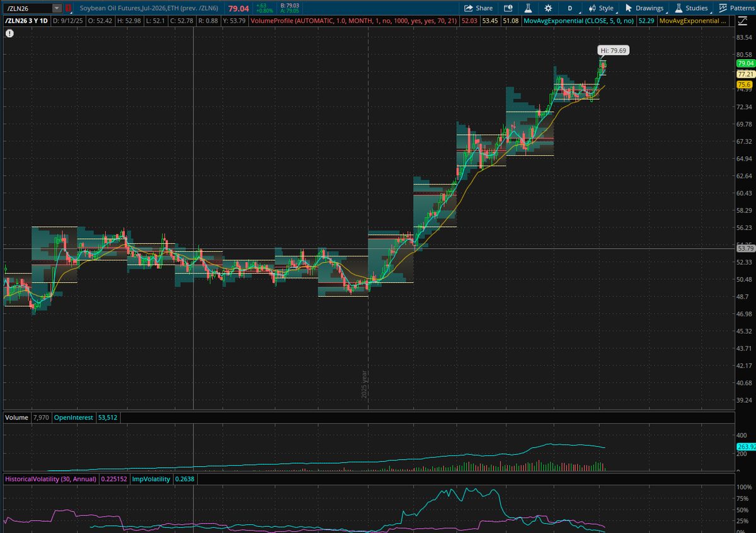Image resolution: width=756 pixels, height=533 pixels.
Task: Click the O: 52.42 open value
Action: click(100, 21)
